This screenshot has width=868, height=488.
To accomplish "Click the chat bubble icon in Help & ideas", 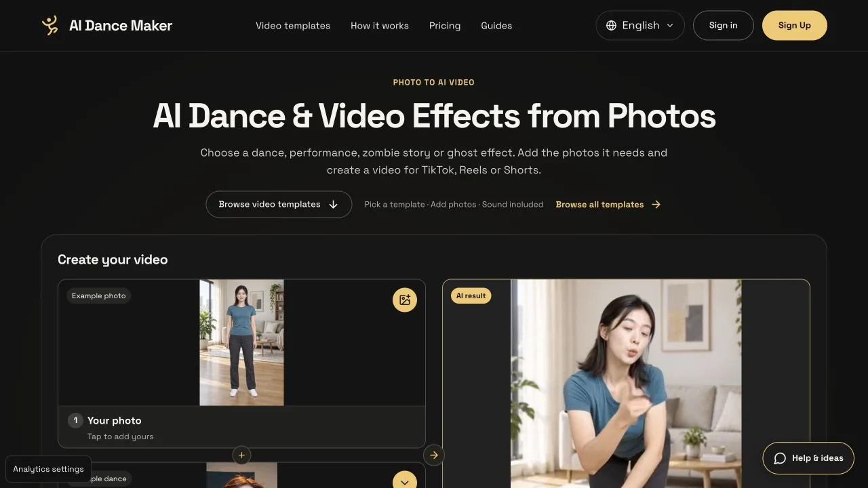I will [x=780, y=458].
